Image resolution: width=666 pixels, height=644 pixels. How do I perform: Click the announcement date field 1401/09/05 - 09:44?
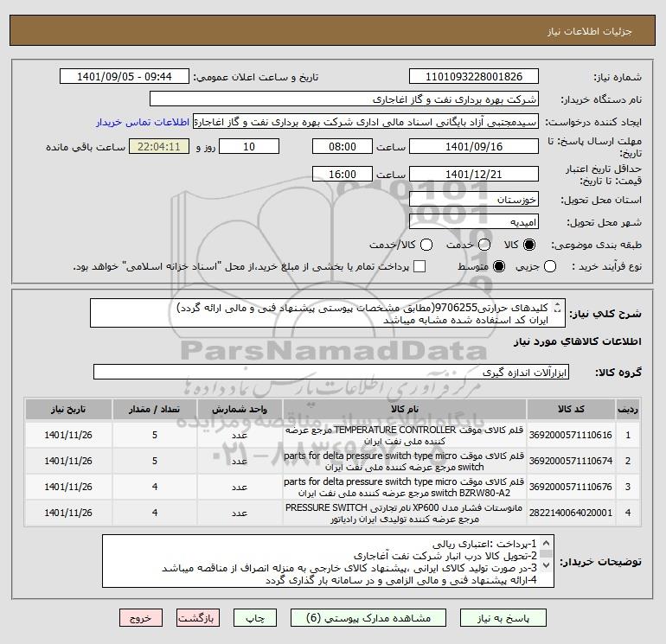click(125, 77)
